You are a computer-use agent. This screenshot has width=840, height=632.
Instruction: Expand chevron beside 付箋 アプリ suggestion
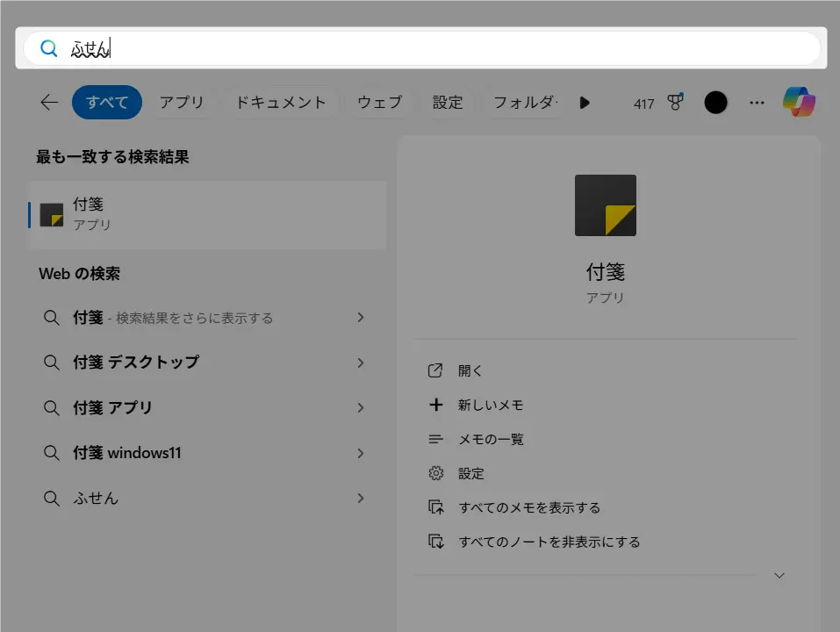pos(361,407)
